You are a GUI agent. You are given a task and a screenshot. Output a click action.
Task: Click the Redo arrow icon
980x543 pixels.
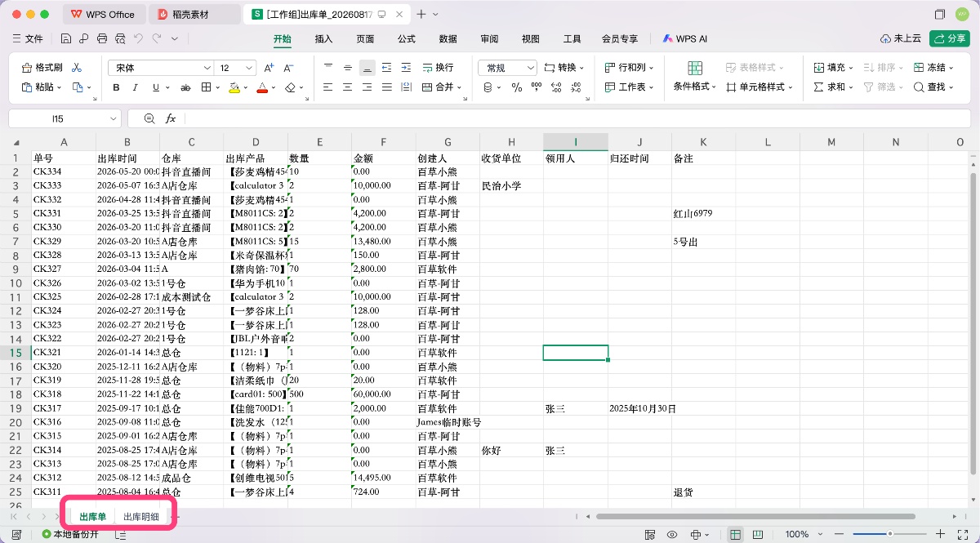click(x=156, y=38)
